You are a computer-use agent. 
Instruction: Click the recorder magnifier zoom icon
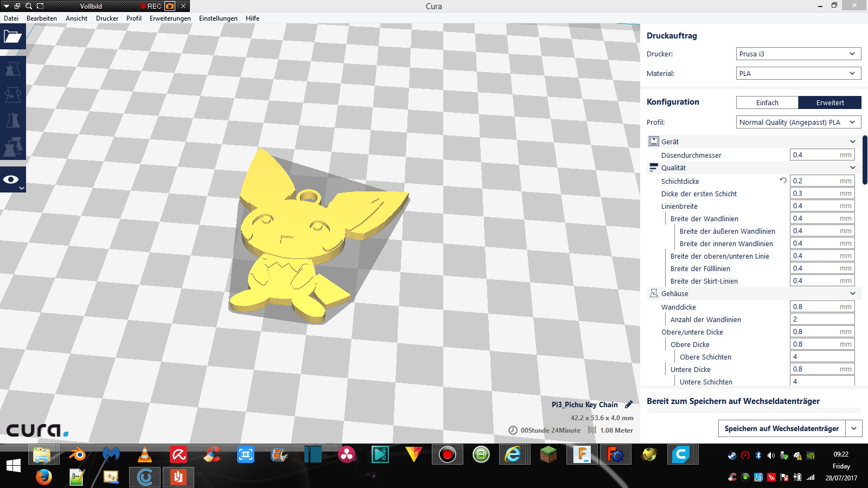tap(28, 6)
